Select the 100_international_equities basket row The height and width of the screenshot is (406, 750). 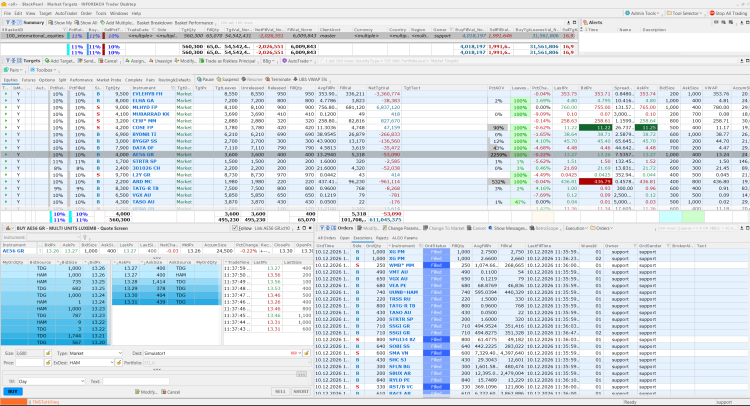click(289, 36)
